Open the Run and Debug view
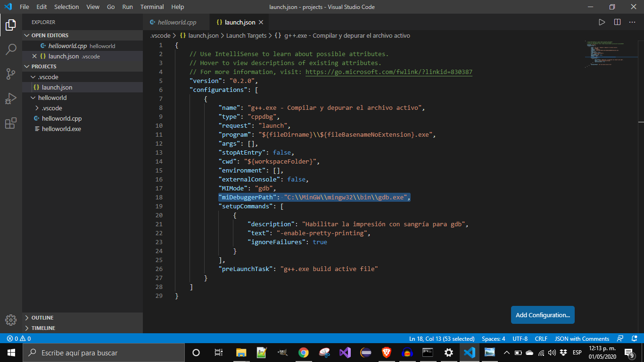Viewport: 644px width, 362px height. (10, 99)
